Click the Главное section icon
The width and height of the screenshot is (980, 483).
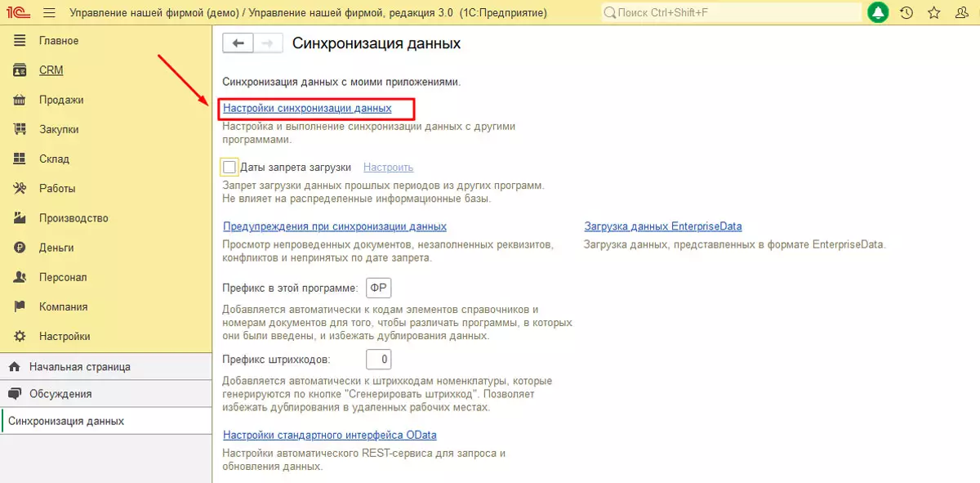[x=20, y=41]
